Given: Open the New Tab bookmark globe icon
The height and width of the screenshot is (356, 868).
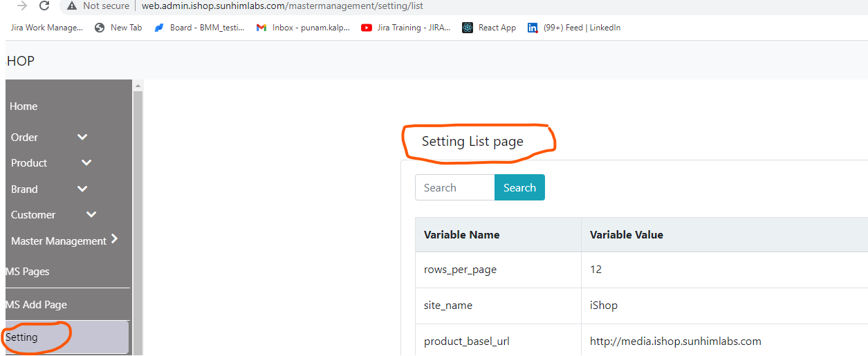Looking at the screenshot, I should (x=100, y=28).
